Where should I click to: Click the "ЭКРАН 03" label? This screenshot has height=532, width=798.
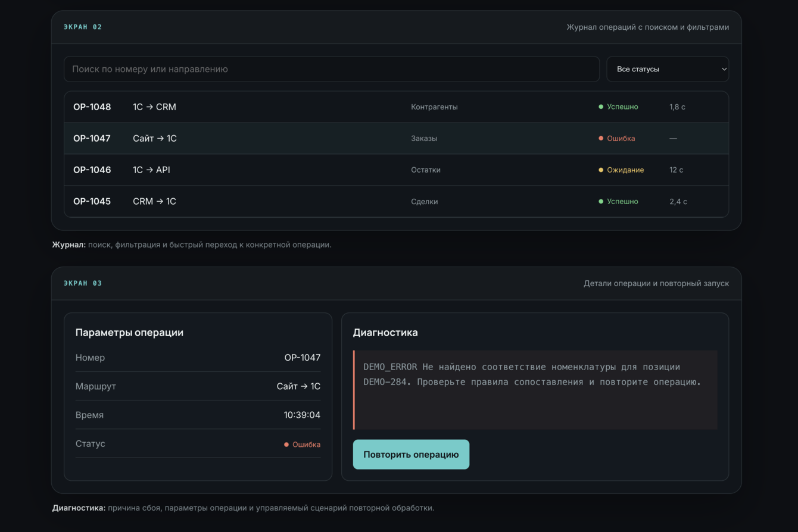83,284
